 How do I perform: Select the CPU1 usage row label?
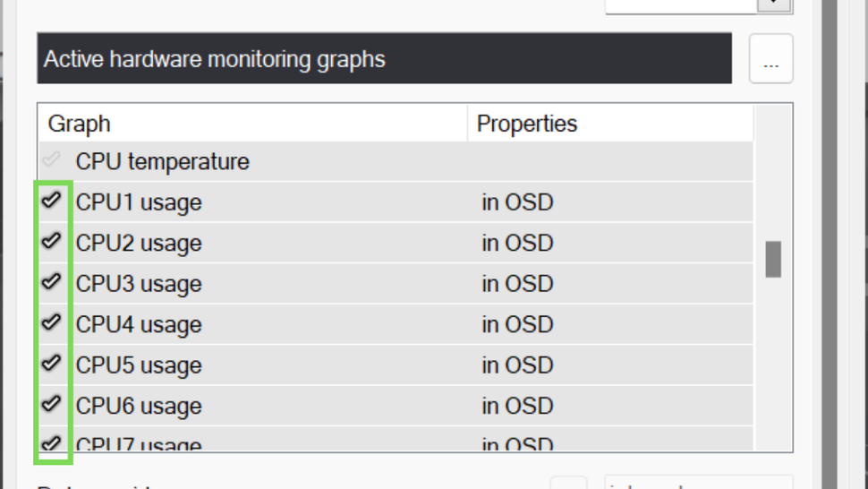click(x=139, y=202)
